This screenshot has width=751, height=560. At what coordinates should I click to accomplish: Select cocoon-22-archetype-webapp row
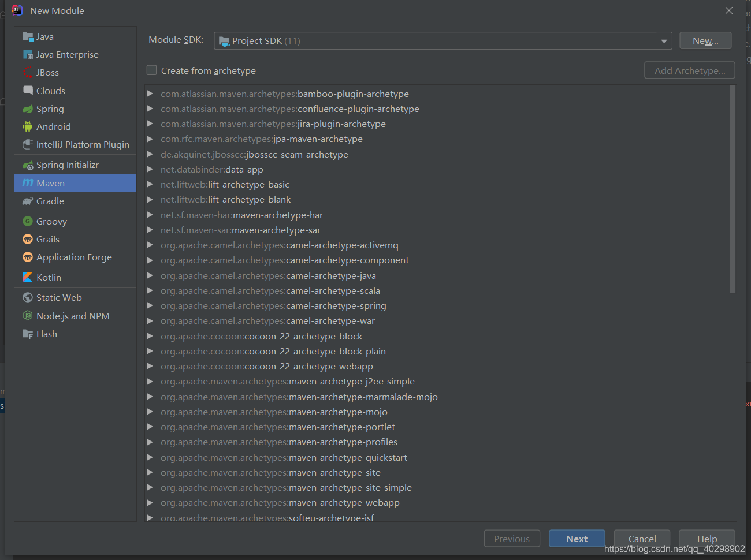click(x=440, y=366)
